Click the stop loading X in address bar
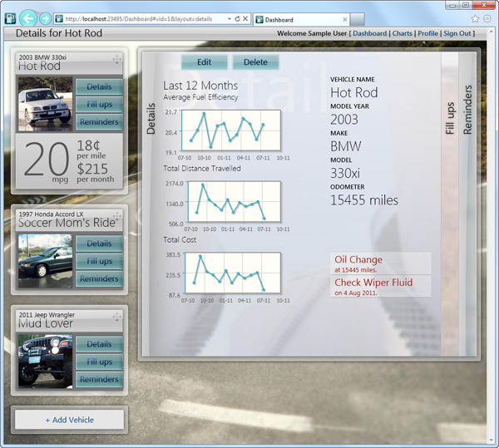Viewport: 499px width, 448px height. [x=245, y=19]
